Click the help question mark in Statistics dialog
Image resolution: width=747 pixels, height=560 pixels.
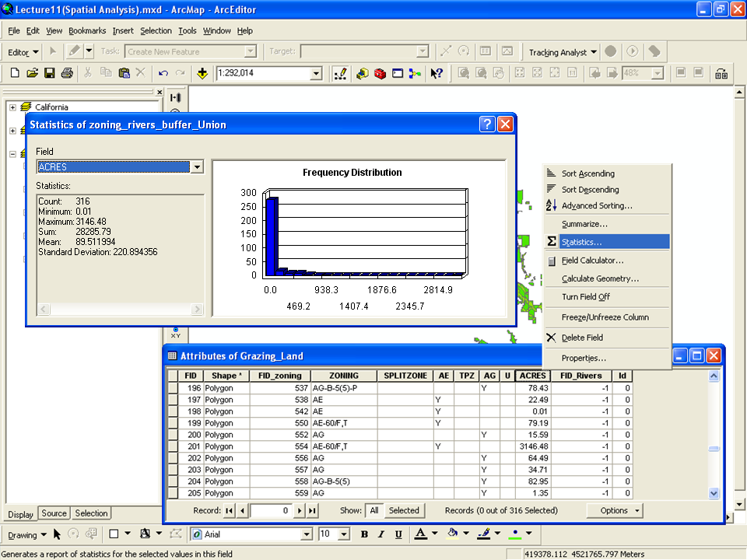[x=487, y=124]
